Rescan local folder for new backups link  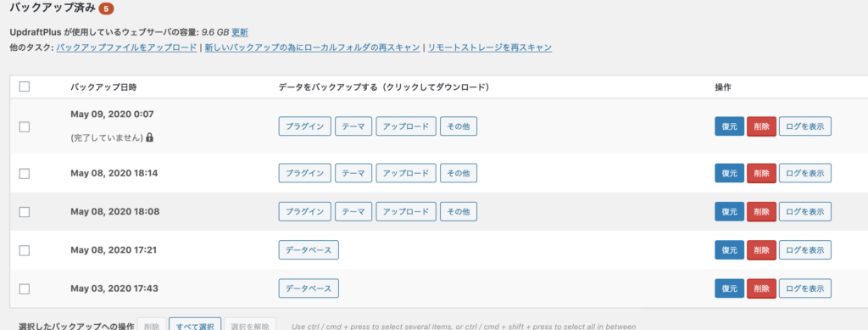pos(312,48)
